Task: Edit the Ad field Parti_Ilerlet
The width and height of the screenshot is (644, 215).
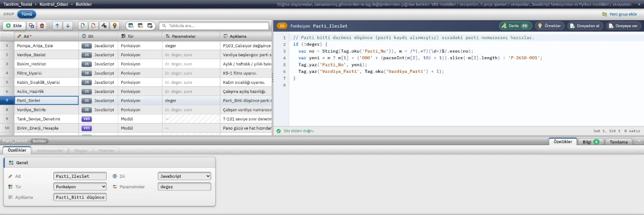Action: click(x=80, y=176)
